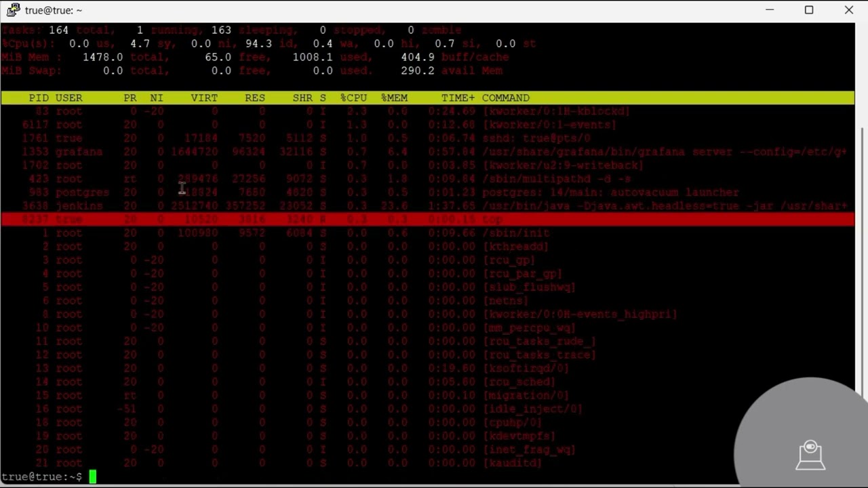The width and height of the screenshot is (868, 488).
Task: Click the /sbin/multipathd -d -s command
Action: point(556,179)
